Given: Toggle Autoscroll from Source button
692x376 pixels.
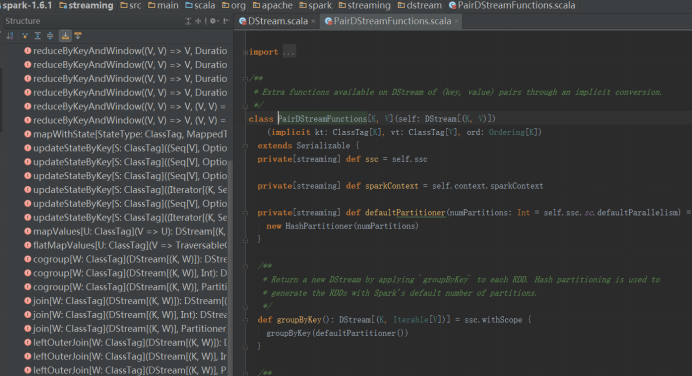Looking at the screenshot, I should pyautogui.click(x=78, y=36).
